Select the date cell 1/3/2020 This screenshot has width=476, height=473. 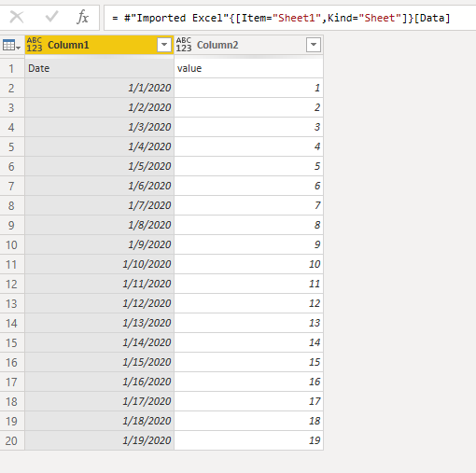[x=99, y=127]
